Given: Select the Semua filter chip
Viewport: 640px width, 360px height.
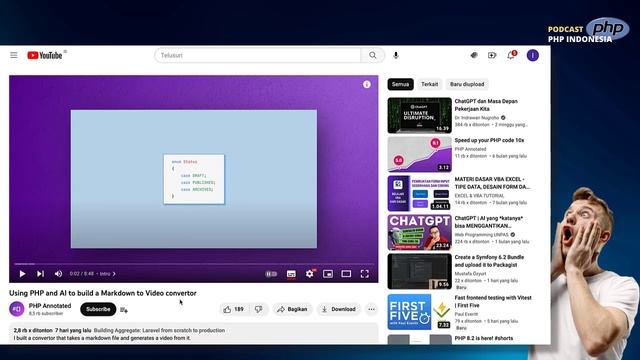Looking at the screenshot, I should (400, 84).
